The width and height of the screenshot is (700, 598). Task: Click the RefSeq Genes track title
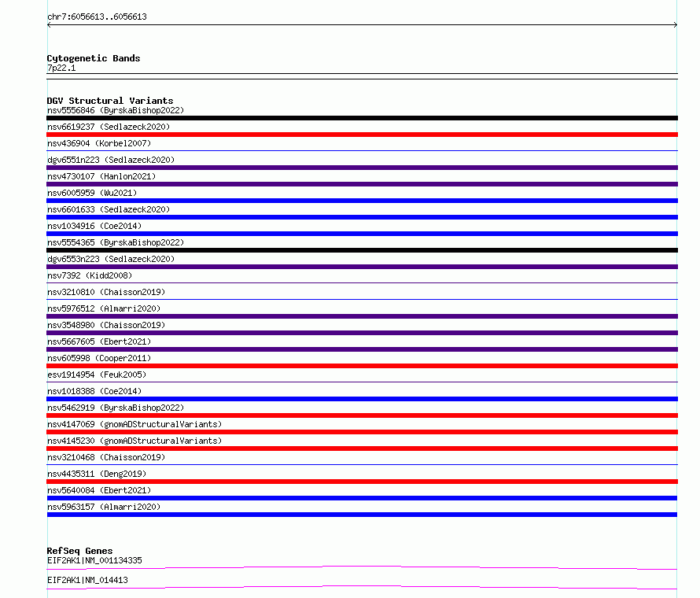[79, 551]
